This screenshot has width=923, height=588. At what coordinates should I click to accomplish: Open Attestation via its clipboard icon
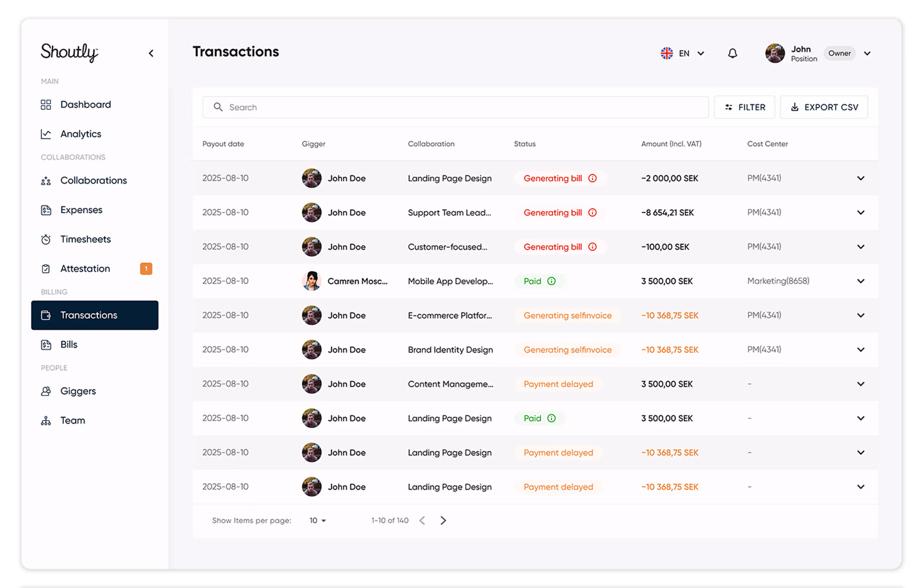point(46,268)
